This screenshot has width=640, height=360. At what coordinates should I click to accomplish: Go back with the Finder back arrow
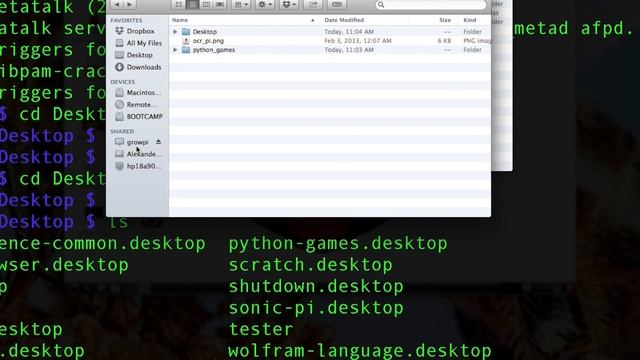[117, 4]
